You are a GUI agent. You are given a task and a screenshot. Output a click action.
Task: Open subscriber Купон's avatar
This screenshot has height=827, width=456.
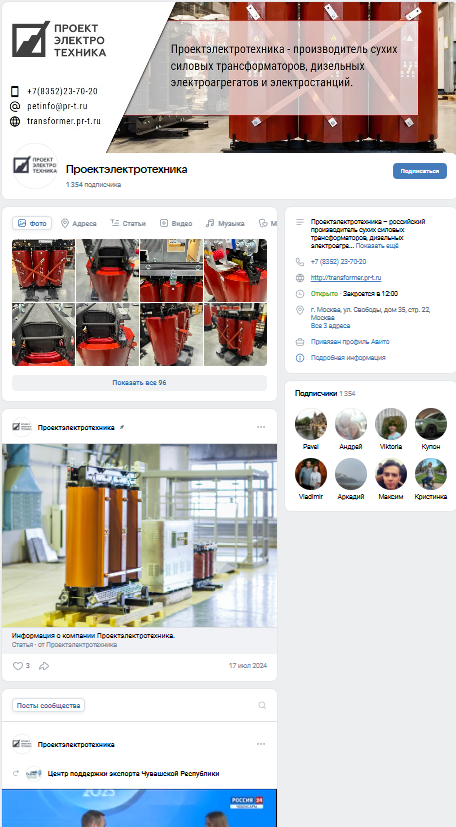[x=431, y=424]
